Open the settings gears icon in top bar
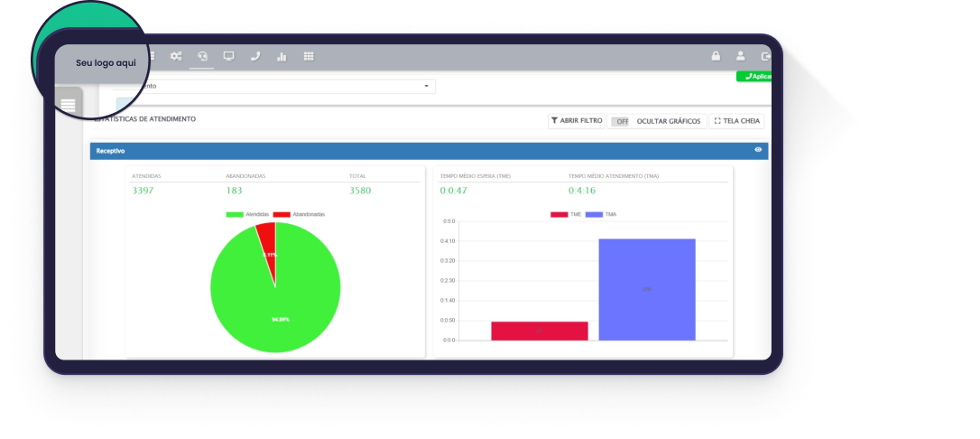The height and width of the screenshot is (439, 980). pyautogui.click(x=176, y=56)
